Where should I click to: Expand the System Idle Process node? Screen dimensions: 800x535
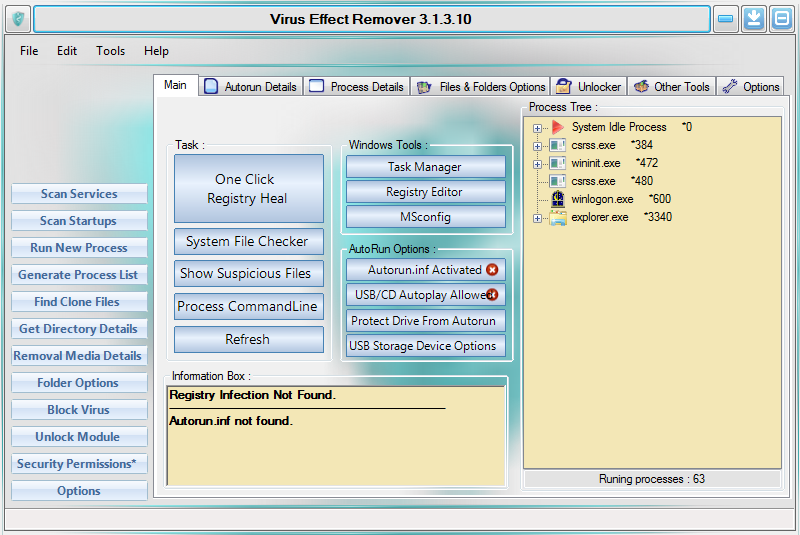pyautogui.click(x=537, y=128)
